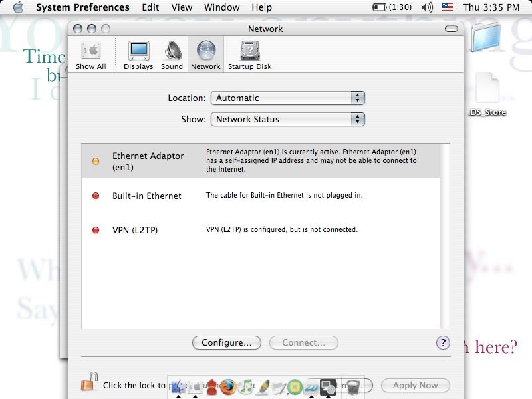
Task: Open the Help menu
Action: tap(261, 7)
